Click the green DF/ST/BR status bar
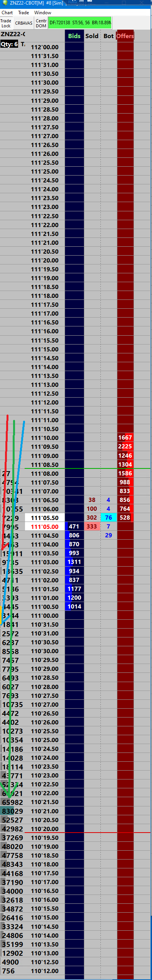 click(80, 23)
